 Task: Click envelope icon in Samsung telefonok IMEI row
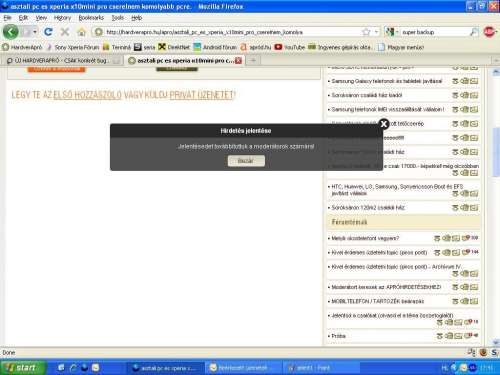click(474, 109)
